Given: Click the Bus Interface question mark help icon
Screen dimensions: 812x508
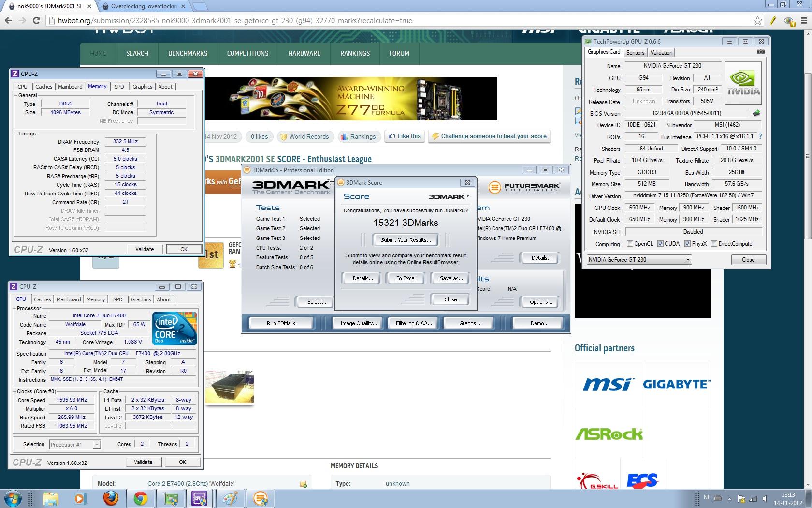Looking at the screenshot, I should click(x=760, y=137).
